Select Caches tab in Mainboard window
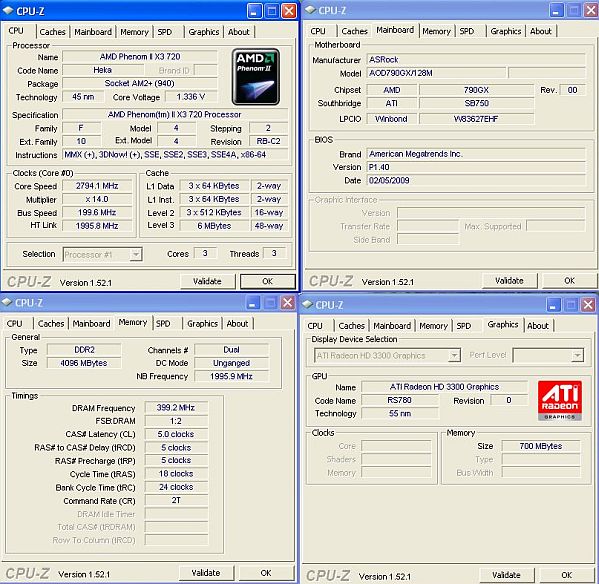Image resolution: width=599 pixels, height=584 pixels. [x=355, y=31]
